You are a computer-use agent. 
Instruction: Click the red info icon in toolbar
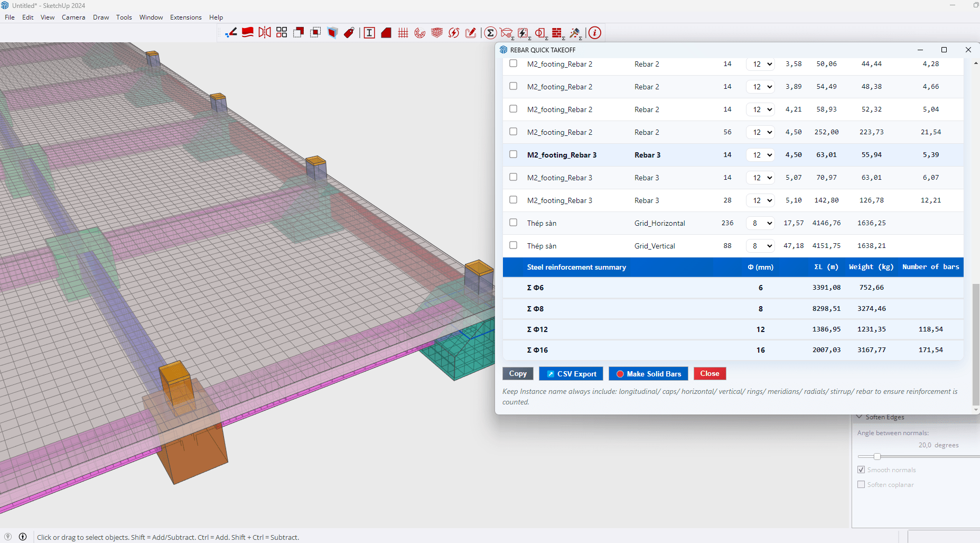594,33
